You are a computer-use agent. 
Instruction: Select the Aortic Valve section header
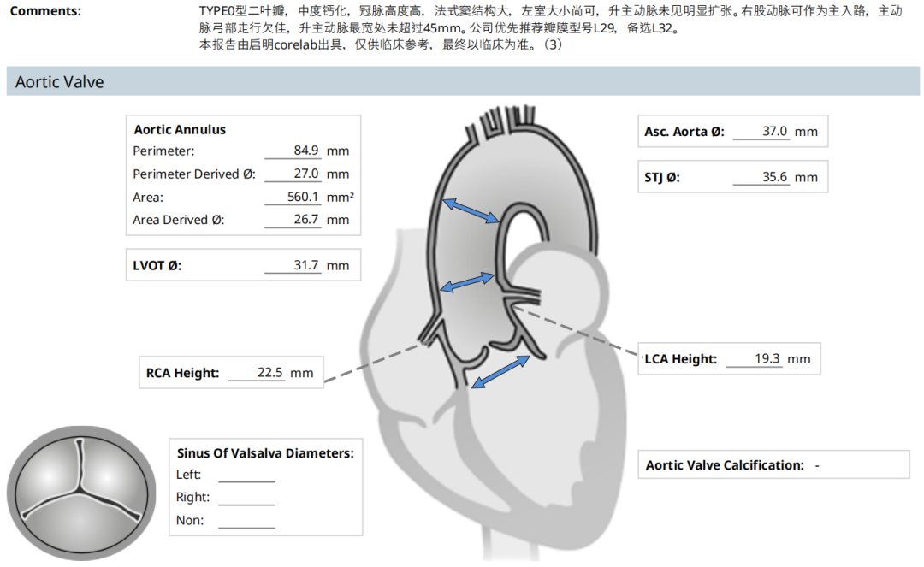[x=60, y=82]
